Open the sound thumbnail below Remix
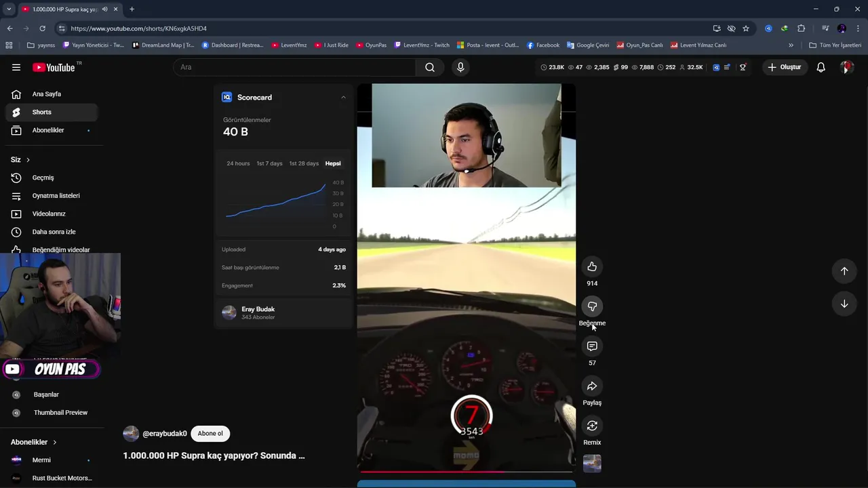 [x=592, y=464]
